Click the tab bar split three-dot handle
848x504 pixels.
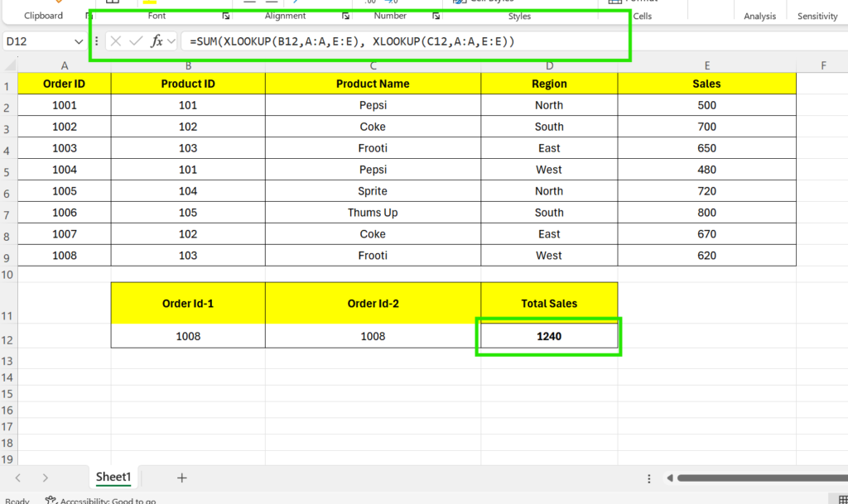649,478
